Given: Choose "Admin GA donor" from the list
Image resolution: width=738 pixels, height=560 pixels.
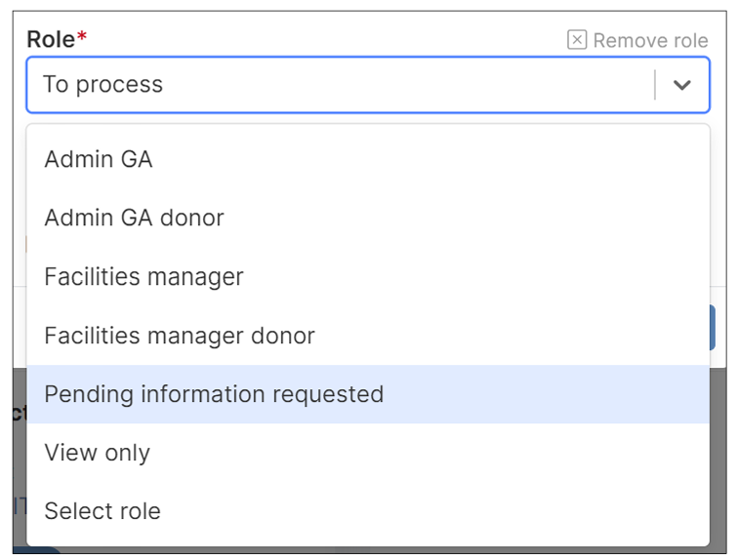Looking at the screenshot, I should (134, 218).
